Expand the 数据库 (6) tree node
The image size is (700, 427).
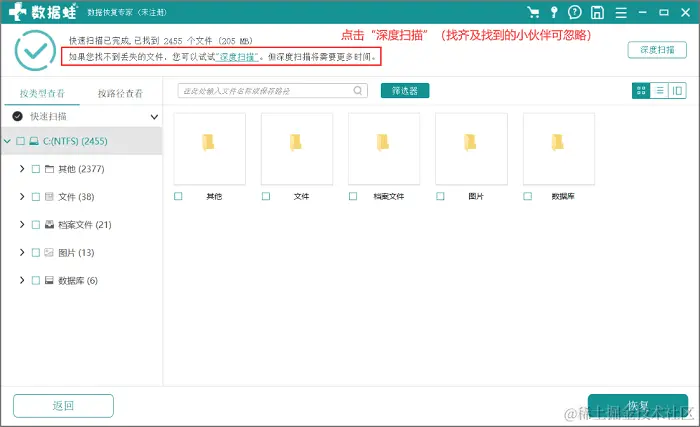click(x=22, y=280)
